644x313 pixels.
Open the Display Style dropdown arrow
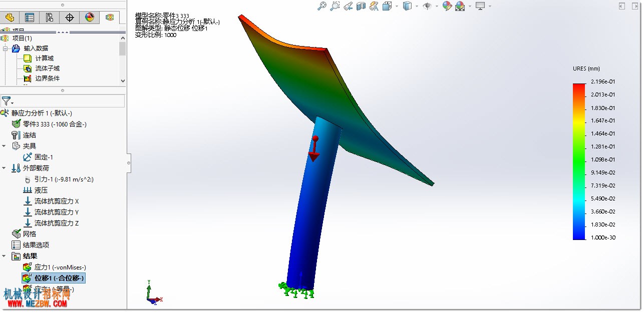point(417,6)
